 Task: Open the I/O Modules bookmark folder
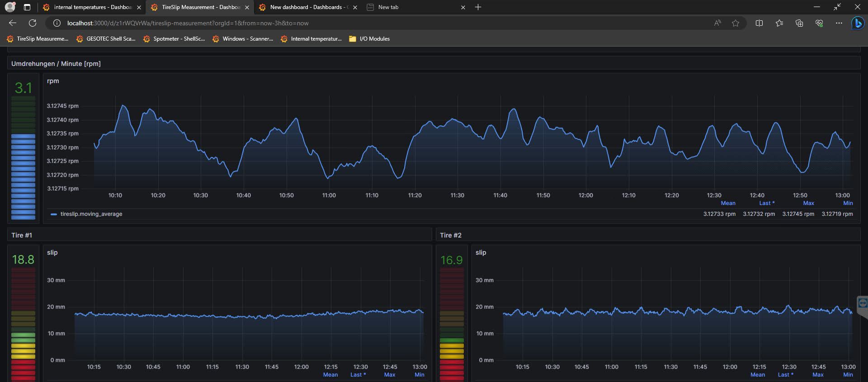point(374,39)
